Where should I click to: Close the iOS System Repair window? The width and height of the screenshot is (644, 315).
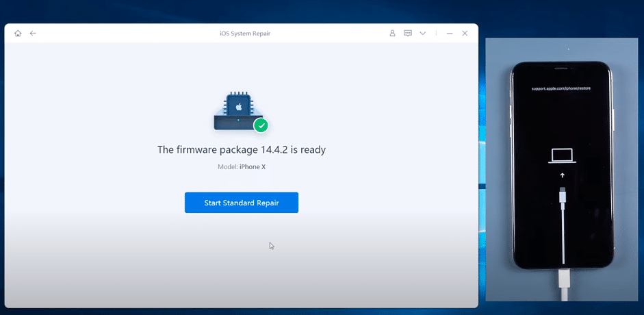click(x=465, y=33)
